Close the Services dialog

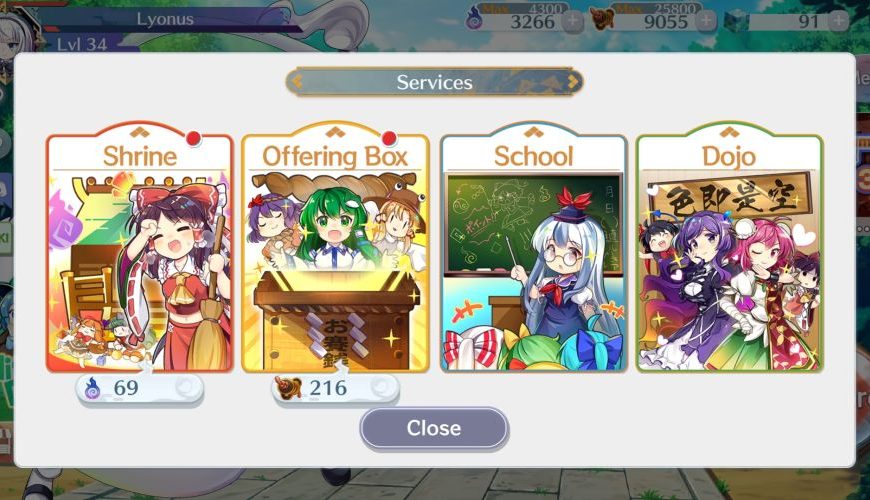434,428
